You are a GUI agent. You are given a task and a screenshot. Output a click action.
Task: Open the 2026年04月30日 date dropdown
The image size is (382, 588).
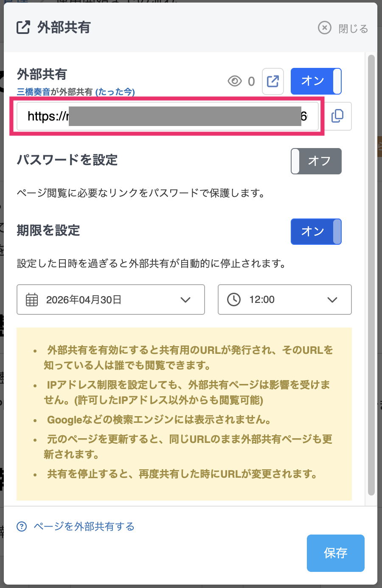110,300
